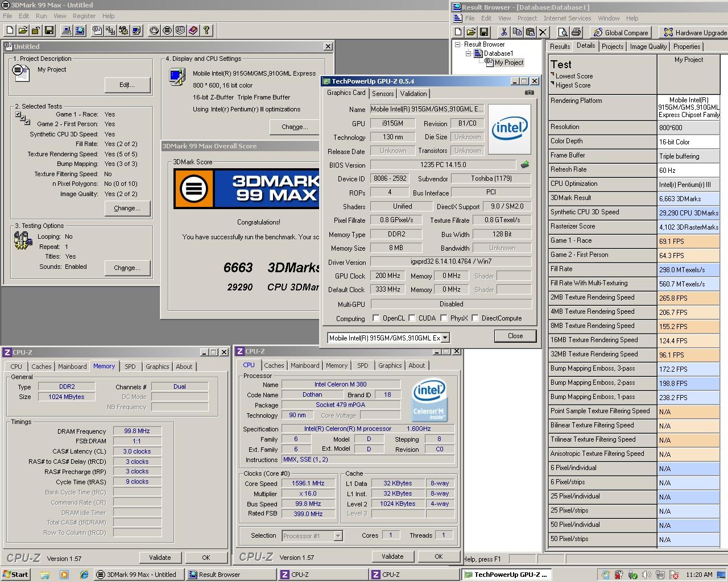Enable the CUDA checkbox in GPU-Z
This screenshot has width=728, height=582.
[412, 318]
